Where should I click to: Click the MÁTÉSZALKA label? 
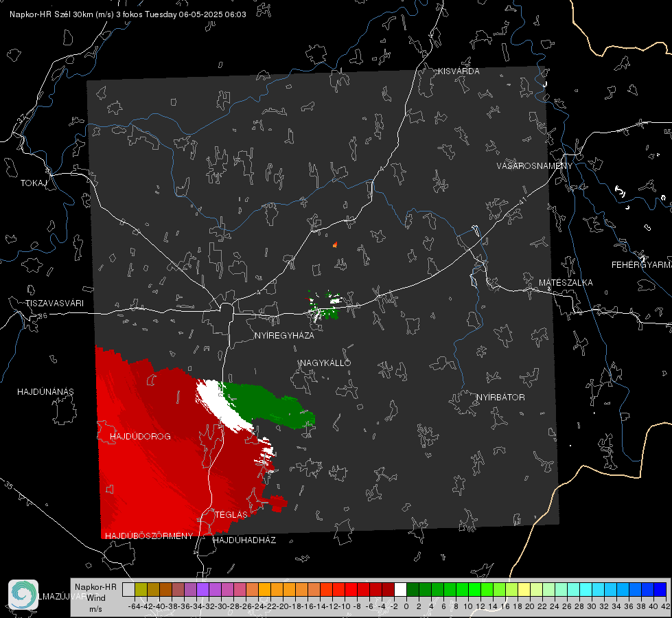tap(566, 283)
